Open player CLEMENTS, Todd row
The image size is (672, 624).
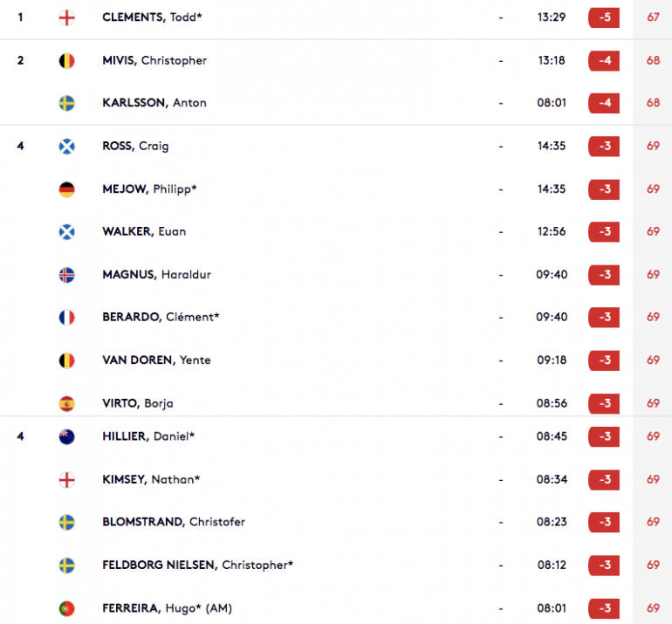coord(336,17)
